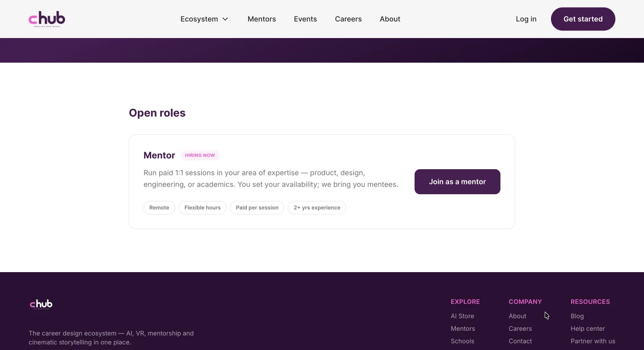
Task: Open the Mentors link in the footer
Action: [463, 329]
